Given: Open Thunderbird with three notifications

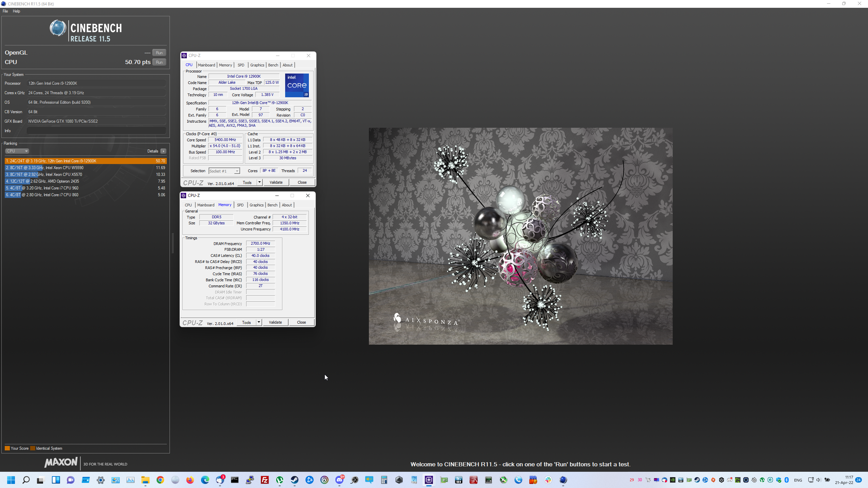Looking at the screenshot, I should pos(220,480).
